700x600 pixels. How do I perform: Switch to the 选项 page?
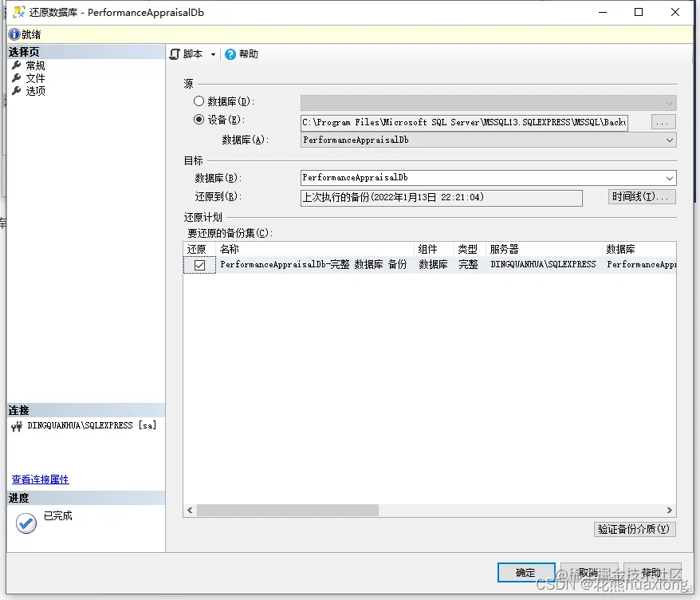35,91
